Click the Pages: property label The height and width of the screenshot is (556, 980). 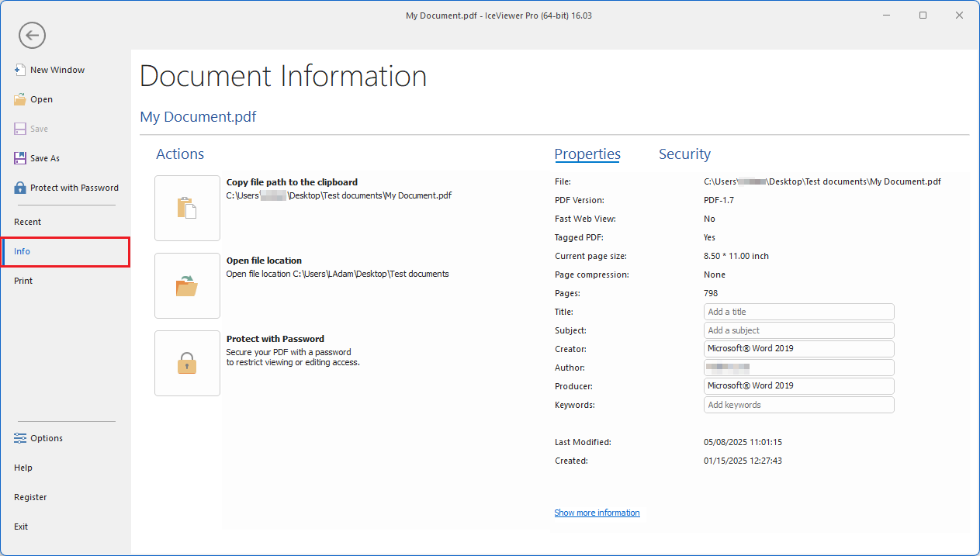pos(567,293)
